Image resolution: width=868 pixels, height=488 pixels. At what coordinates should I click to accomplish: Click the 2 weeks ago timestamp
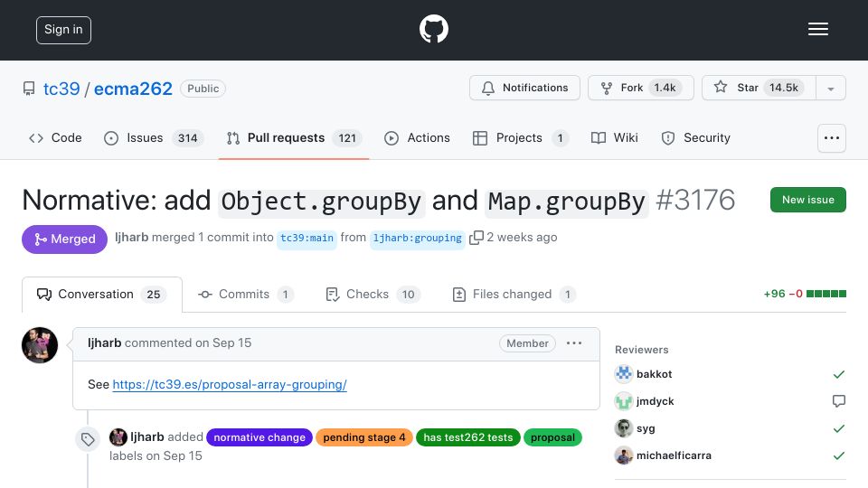click(522, 238)
